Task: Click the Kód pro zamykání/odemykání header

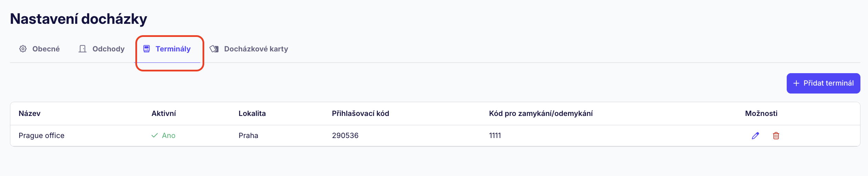Action: 541,114
